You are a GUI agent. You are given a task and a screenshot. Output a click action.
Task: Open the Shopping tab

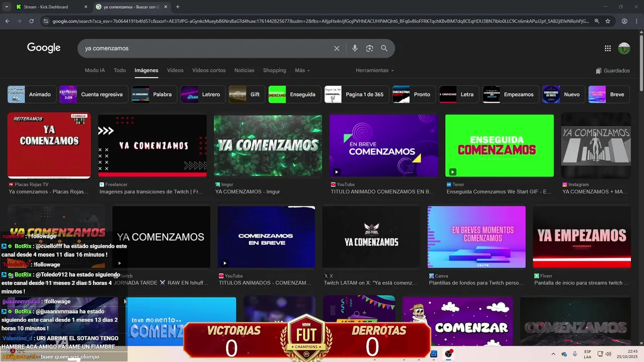(x=274, y=70)
